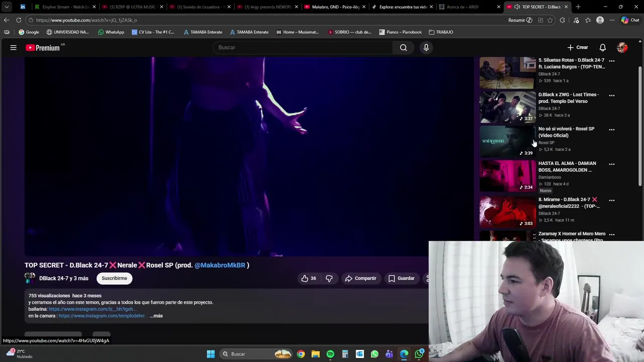644x362 pixels.
Task: Switch to Makabro, GND - Psico-ilógico tab
Action: 334,7
